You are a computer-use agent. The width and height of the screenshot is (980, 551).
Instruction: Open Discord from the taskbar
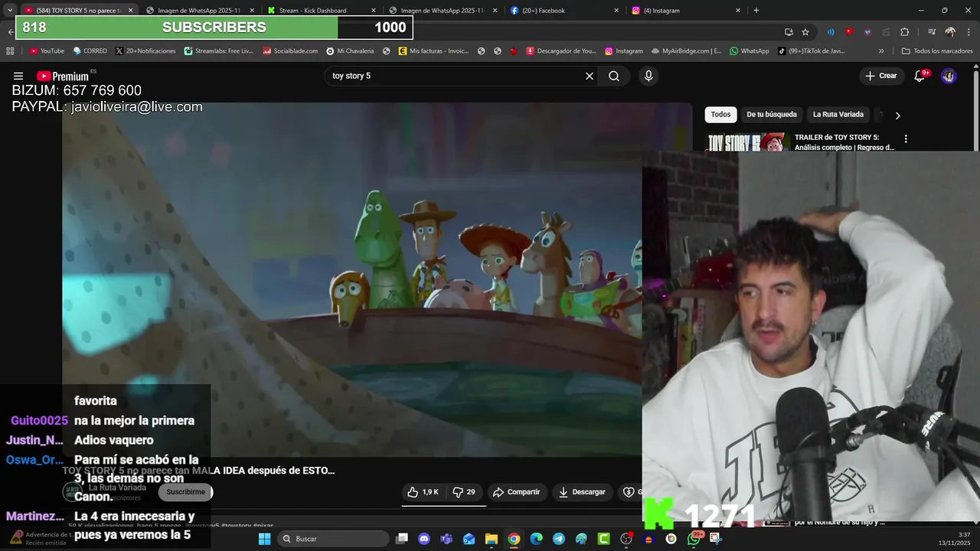click(424, 539)
